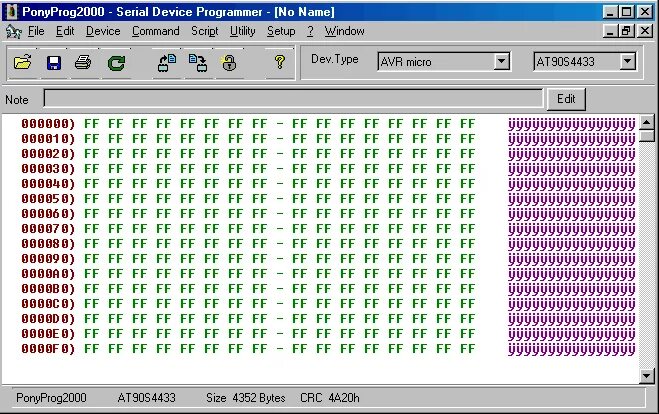Click the vertical scrollbar thumb

(646, 136)
